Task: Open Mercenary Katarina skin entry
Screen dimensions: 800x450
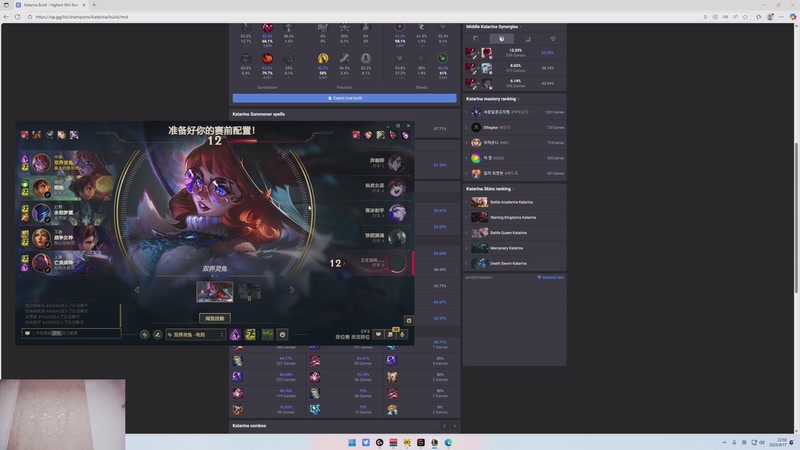Action: click(514, 248)
